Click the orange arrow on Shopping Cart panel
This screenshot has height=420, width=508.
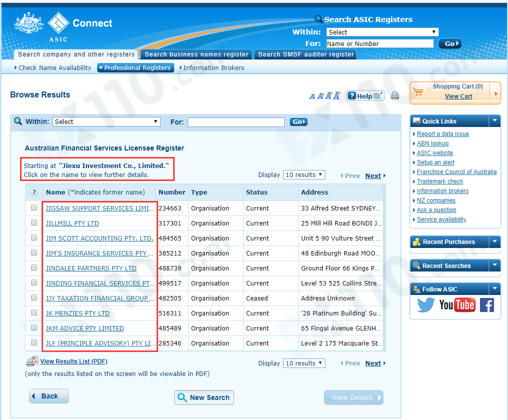click(x=495, y=93)
